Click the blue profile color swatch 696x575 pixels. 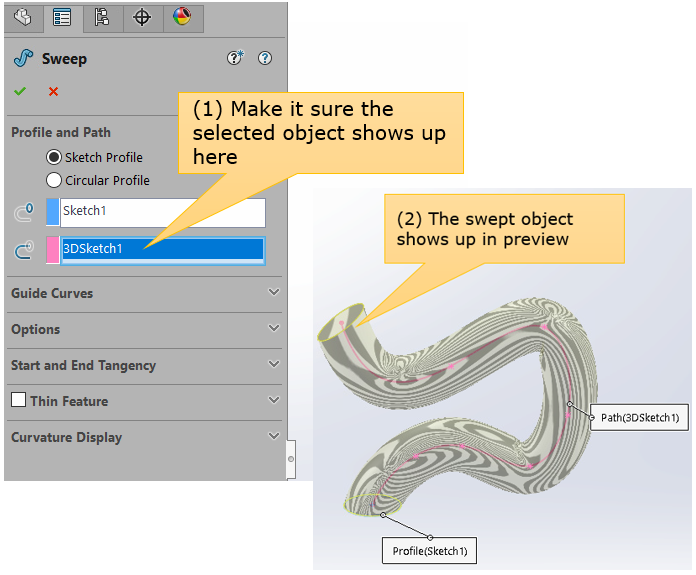[x=53, y=212]
